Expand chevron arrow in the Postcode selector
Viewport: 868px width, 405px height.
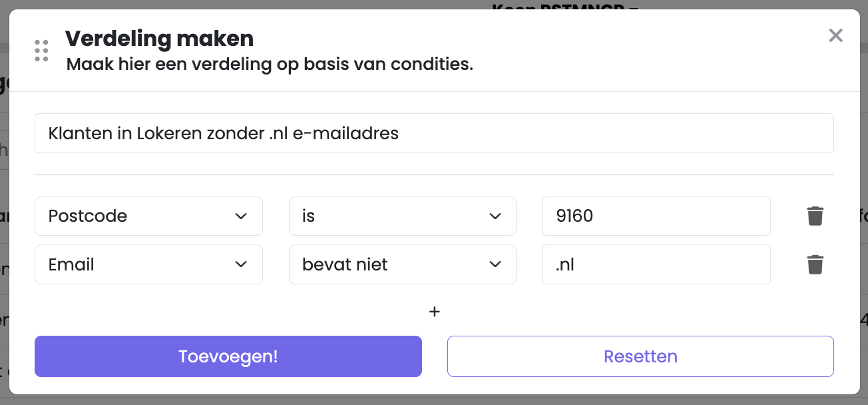[x=241, y=216]
